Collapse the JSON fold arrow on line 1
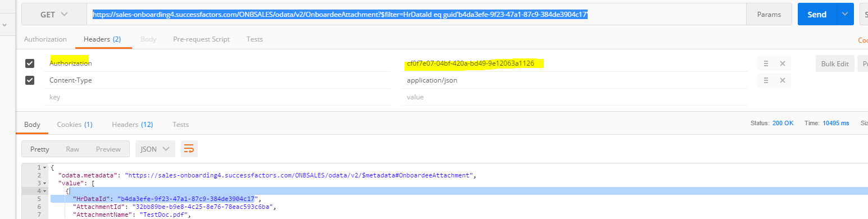The image size is (868, 219). 44,167
